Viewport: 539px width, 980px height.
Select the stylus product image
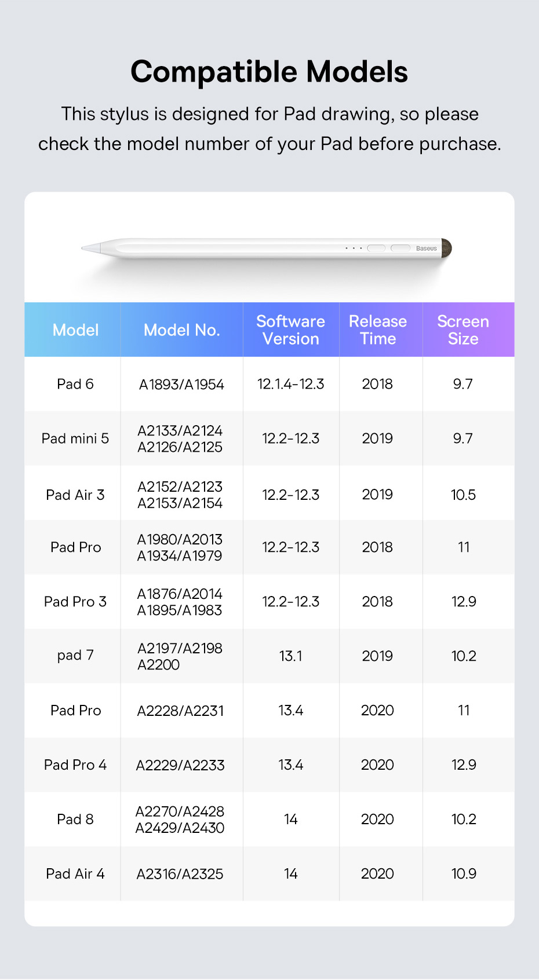[x=267, y=248]
